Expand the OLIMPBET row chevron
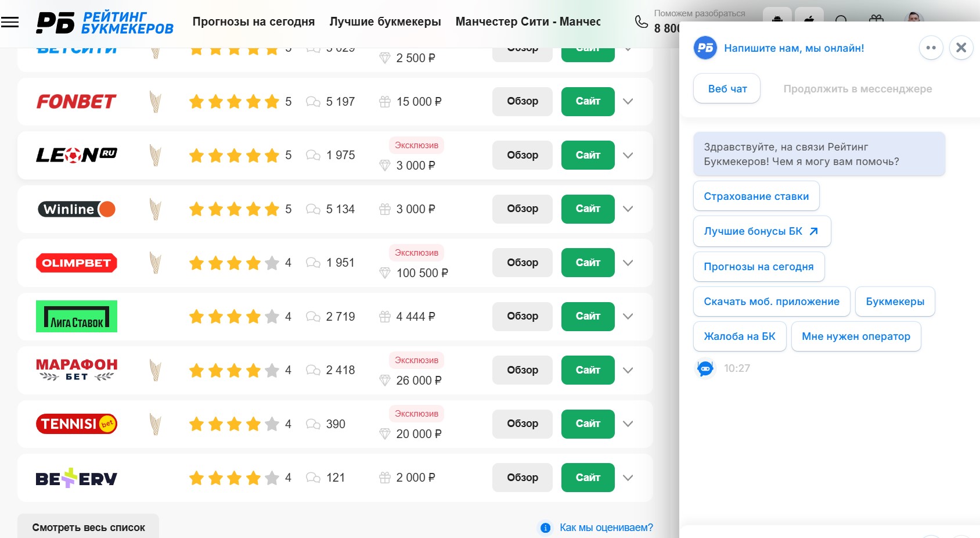This screenshot has height=538, width=980. point(628,263)
